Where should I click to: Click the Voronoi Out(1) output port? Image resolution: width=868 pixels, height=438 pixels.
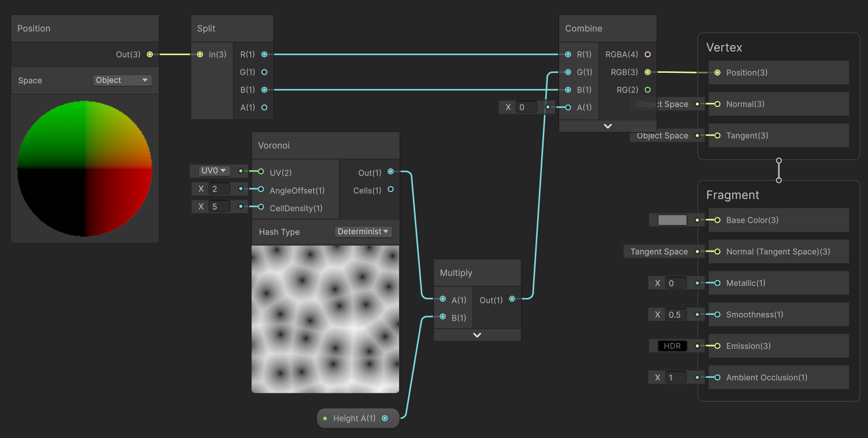click(x=391, y=172)
